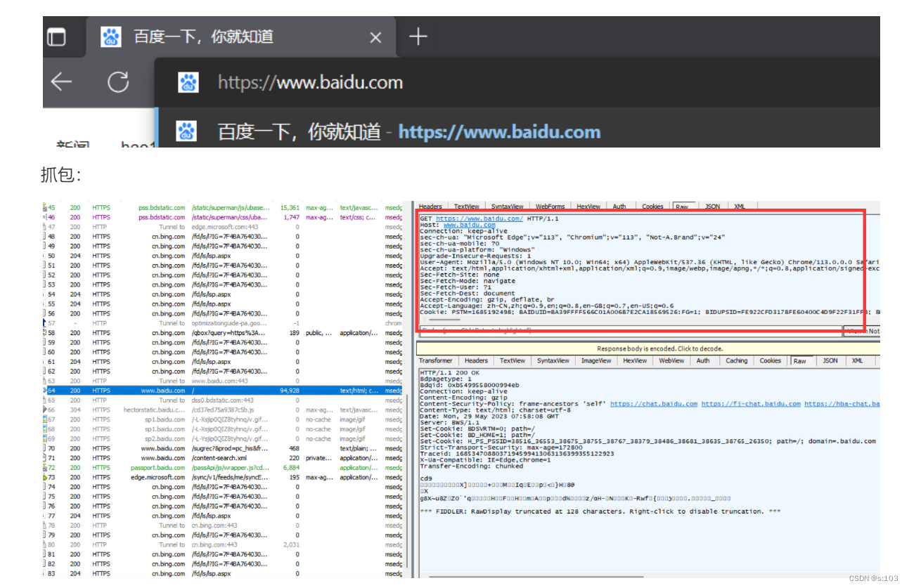Click lock icon of session 80
The height and width of the screenshot is (588, 909).
[46, 544]
